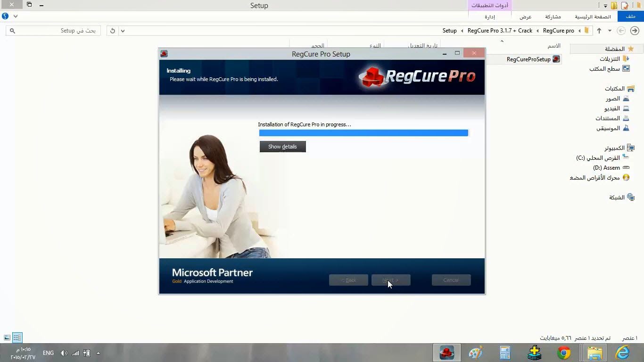
Task: Click the disabled Next button in installer
Action: coord(391,280)
